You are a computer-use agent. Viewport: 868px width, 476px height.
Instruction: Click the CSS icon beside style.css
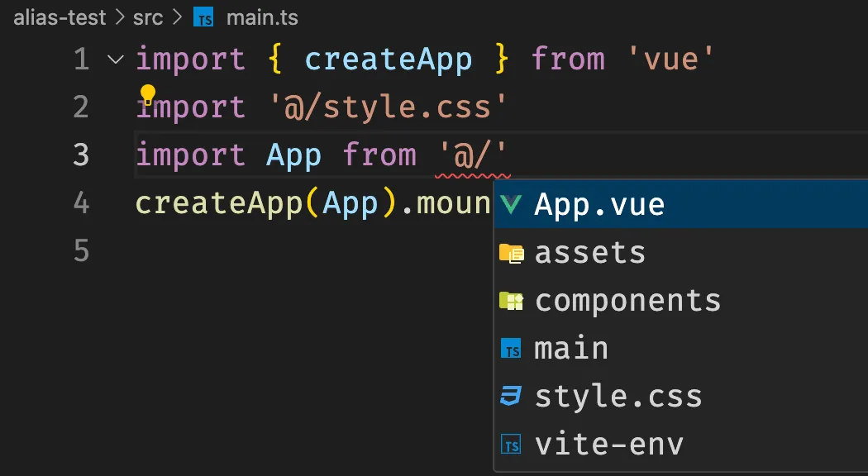click(512, 397)
